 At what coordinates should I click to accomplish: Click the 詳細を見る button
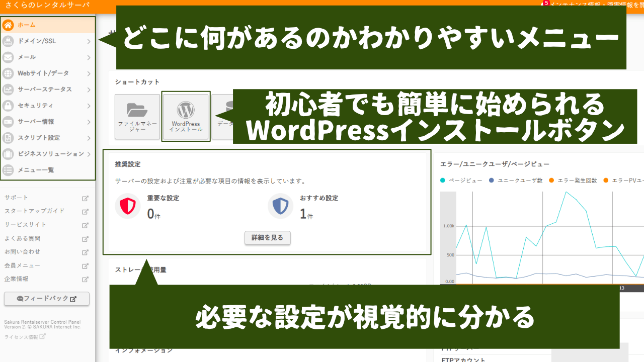coord(268,238)
